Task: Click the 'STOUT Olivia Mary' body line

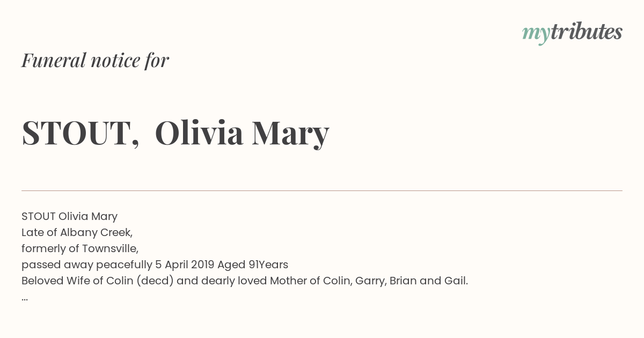Action: 69,216
